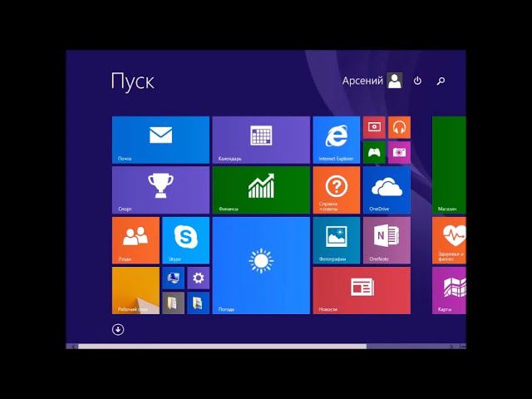Open the orange Music headphones tile

399,127
